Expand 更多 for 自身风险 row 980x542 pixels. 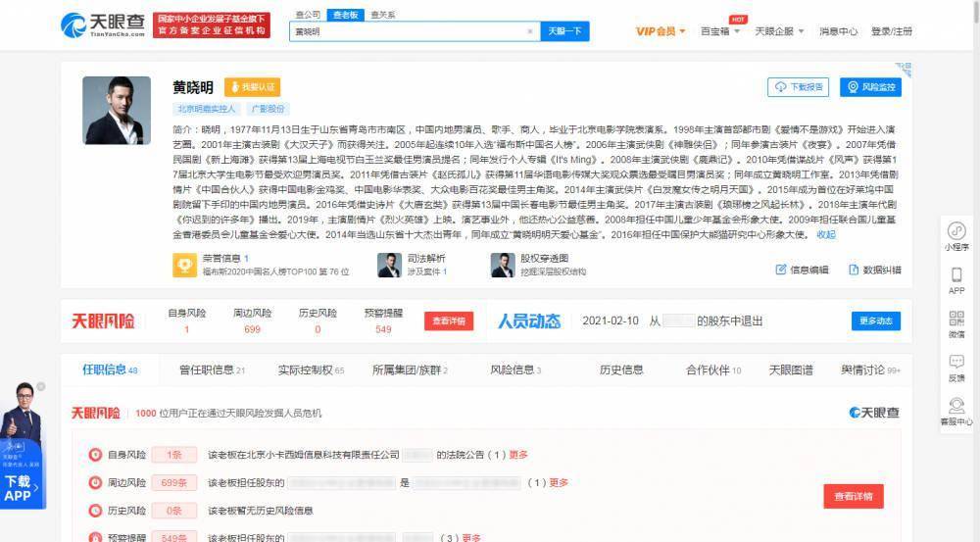[x=518, y=455]
